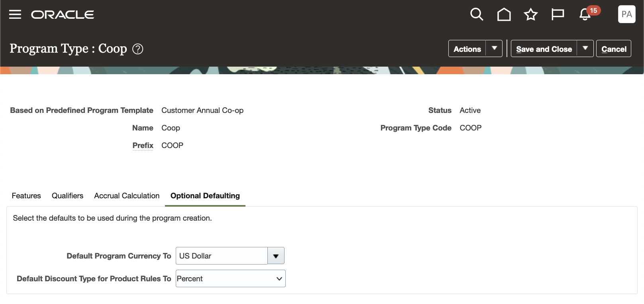
Task: Go to the home page
Action: point(504,14)
